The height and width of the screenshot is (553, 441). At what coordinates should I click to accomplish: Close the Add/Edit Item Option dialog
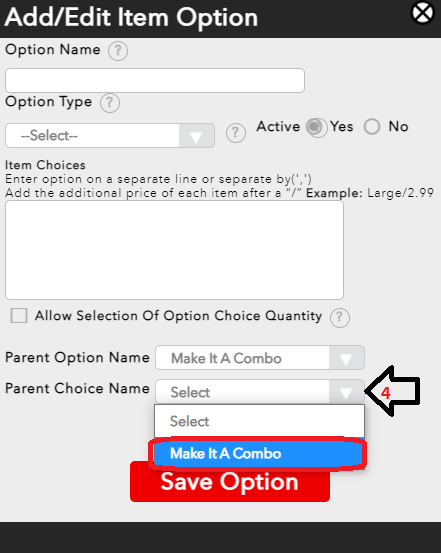click(423, 13)
